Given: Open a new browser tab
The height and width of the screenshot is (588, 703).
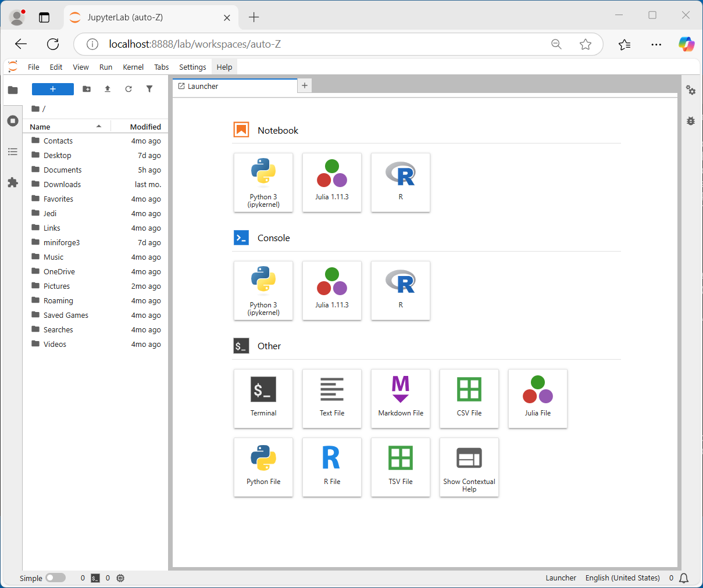Looking at the screenshot, I should point(254,17).
